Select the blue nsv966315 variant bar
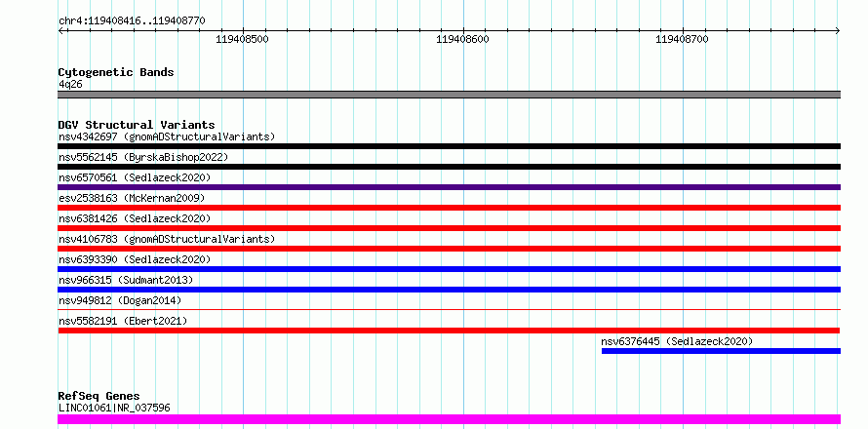868x429 pixels. point(449,290)
